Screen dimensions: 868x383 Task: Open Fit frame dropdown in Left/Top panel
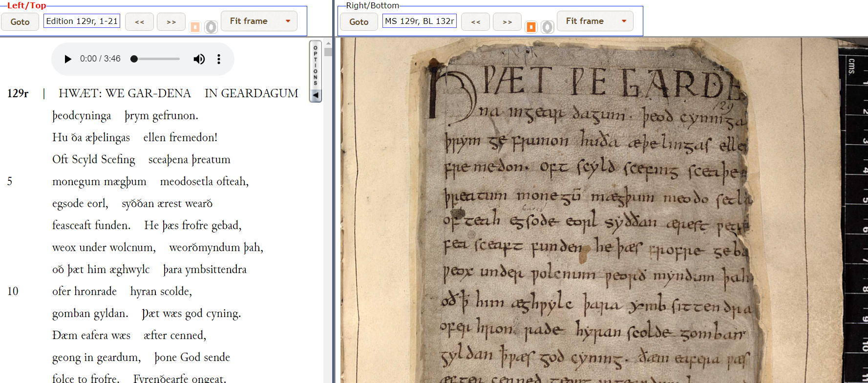point(288,21)
